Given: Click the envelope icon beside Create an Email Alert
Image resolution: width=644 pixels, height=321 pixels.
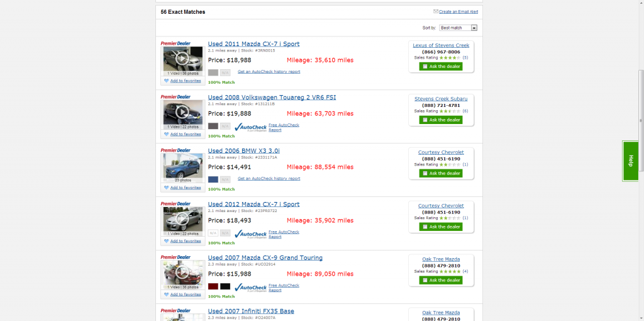Looking at the screenshot, I should (x=436, y=11).
